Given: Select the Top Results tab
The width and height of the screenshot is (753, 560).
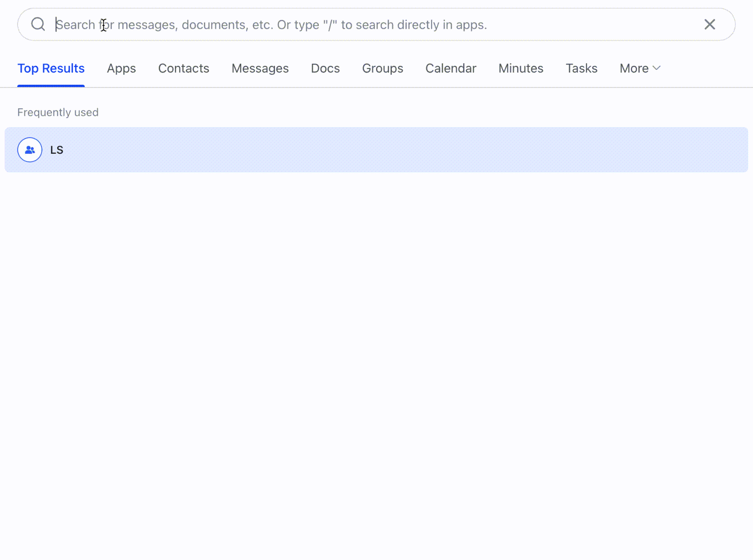Looking at the screenshot, I should [51, 68].
